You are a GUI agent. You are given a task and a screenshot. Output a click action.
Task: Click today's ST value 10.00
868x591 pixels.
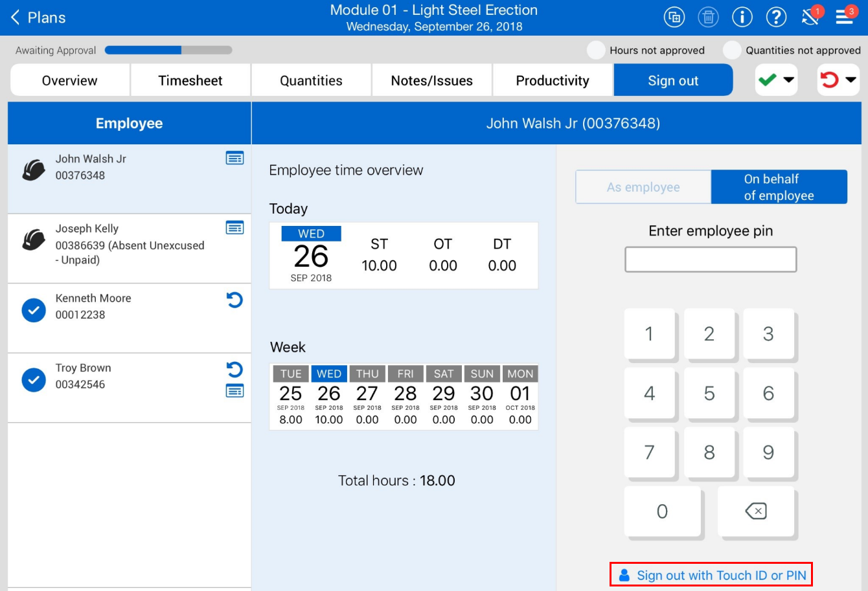coord(379,266)
